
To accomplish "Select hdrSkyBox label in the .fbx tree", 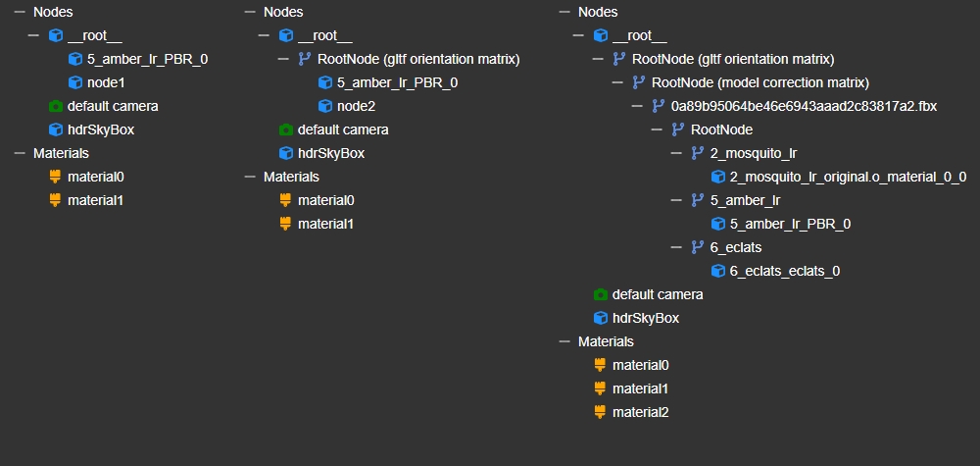I will point(646,318).
